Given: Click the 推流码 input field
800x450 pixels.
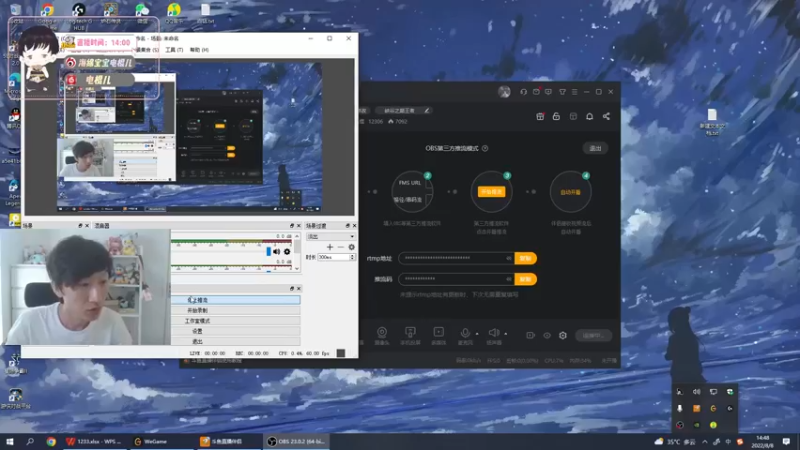Looking at the screenshot, I should 456,279.
